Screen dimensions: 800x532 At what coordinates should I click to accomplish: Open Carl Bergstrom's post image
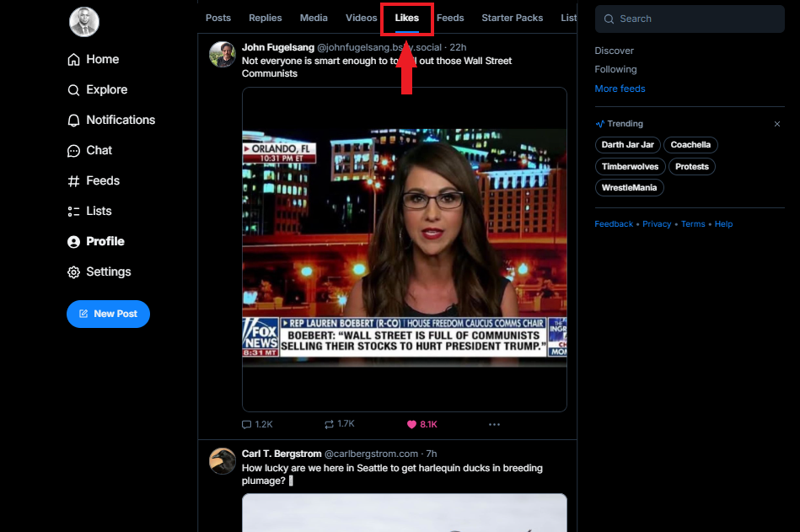point(405,513)
